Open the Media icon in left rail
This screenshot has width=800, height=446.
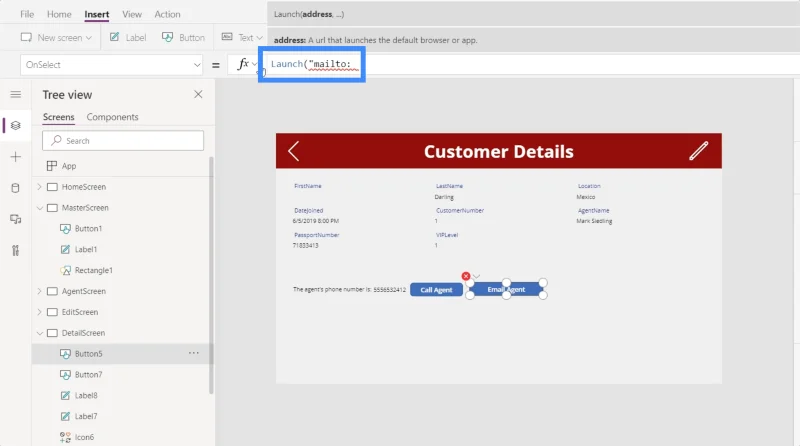click(16, 219)
